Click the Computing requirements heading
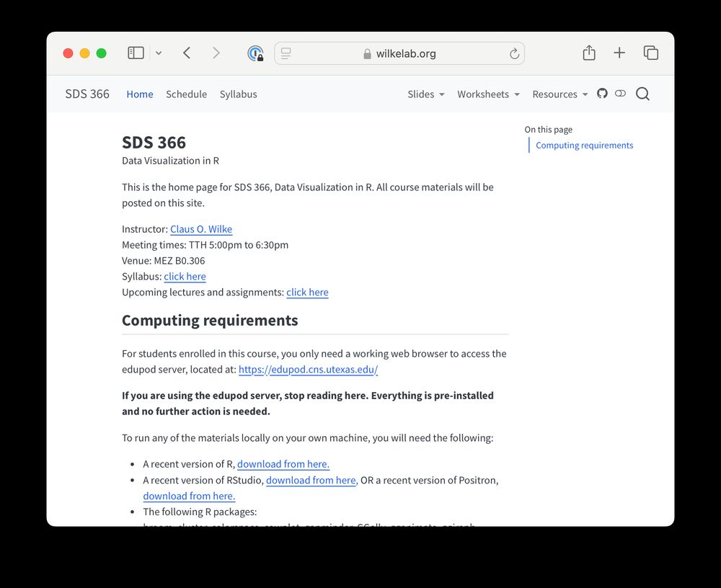Viewport: 721px width, 588px height. (x=210, y=320)
